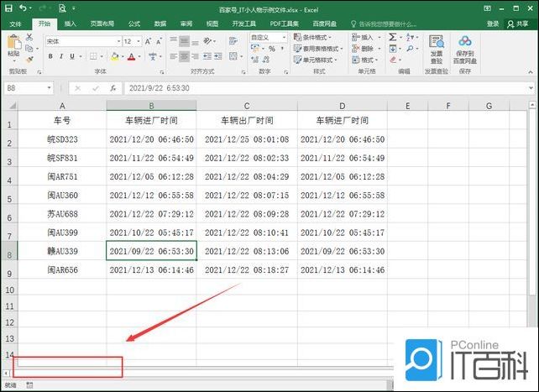Image resolution: width=539 pixels, height=392 pixels.
Task: Click the red font color swatch
Action: [131, 56]
